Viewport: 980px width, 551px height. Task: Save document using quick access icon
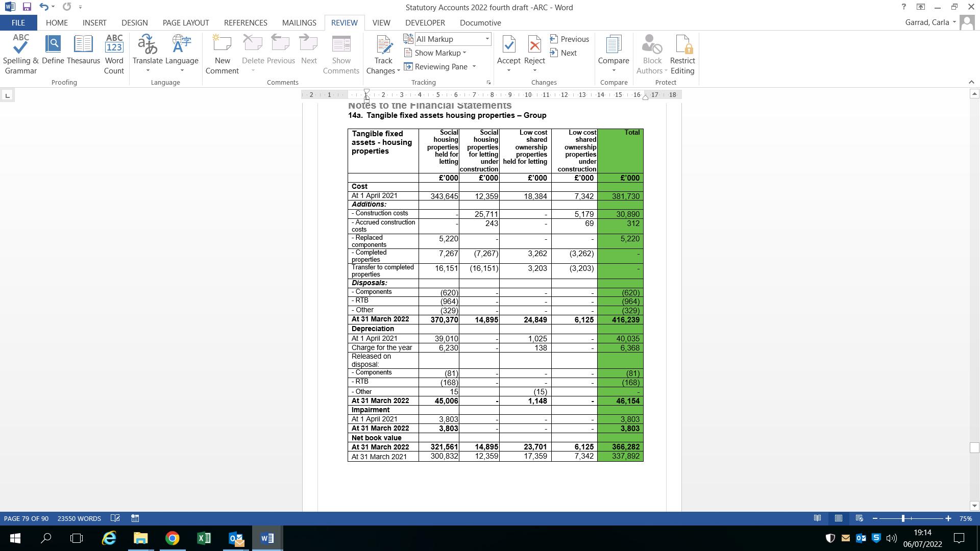tap(27, 7)
